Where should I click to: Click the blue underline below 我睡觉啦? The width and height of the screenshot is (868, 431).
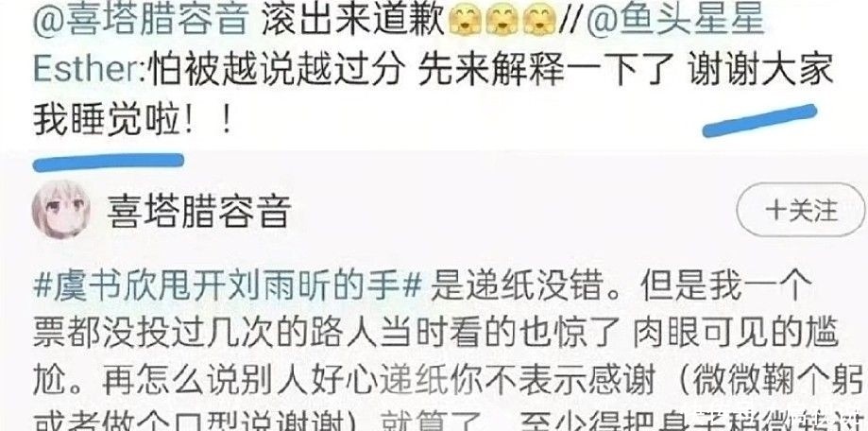coord(109,162)
